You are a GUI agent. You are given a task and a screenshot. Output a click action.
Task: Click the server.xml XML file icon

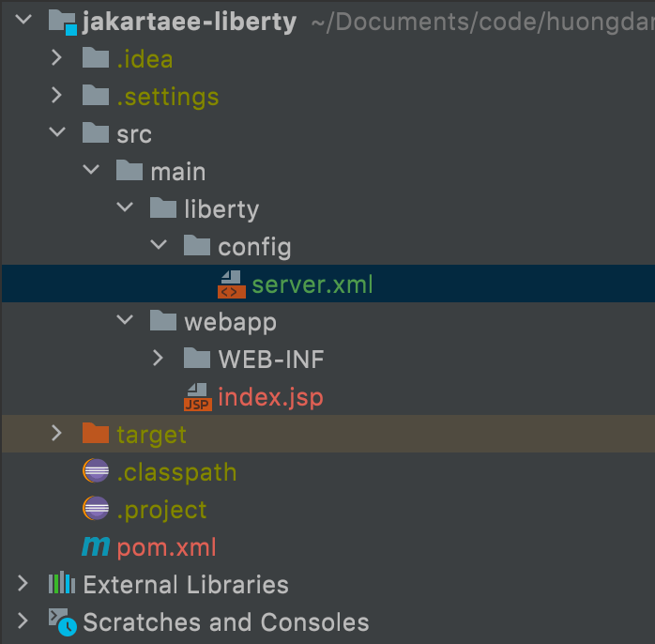231,284
